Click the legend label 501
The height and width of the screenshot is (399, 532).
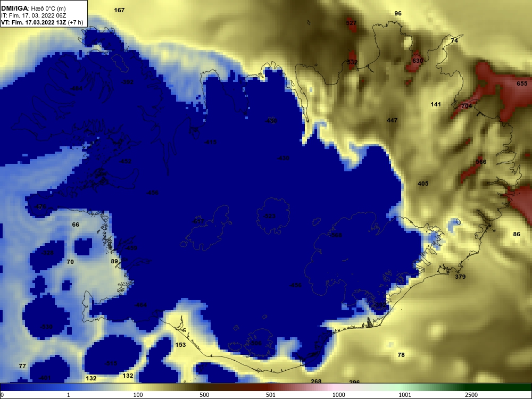click(x=271, y=395)
